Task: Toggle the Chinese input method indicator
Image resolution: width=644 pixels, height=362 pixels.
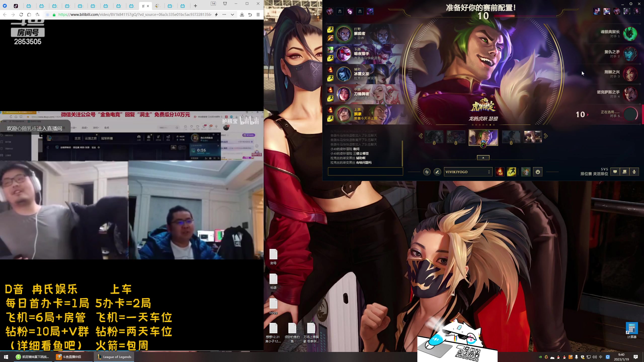Action: [x=601, y=357]
